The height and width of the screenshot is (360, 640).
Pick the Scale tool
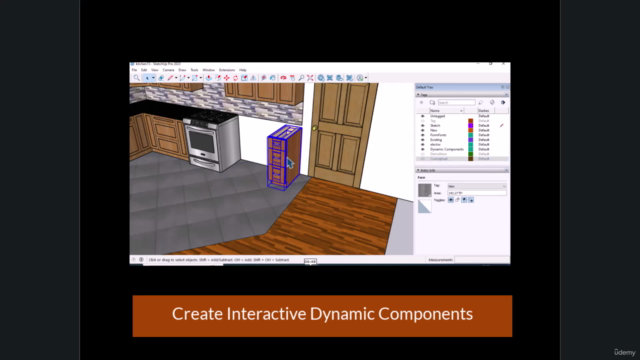[x=244, y=78]
